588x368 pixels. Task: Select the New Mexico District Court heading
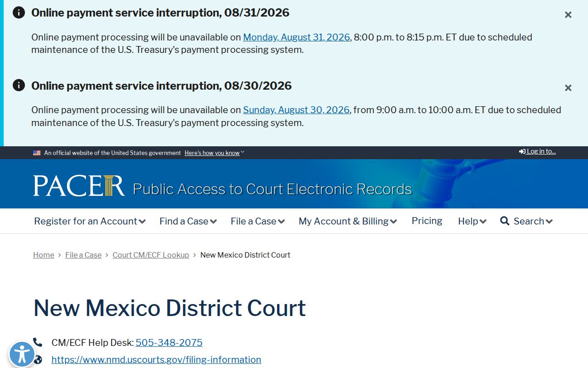coord(170,308)
